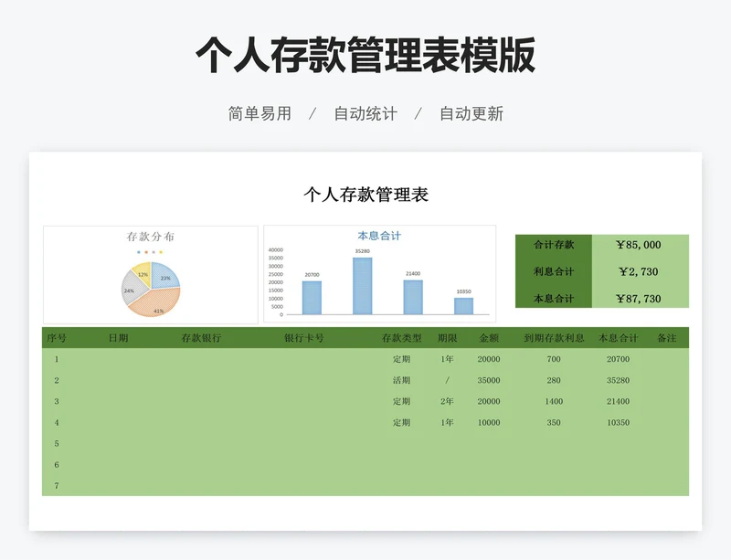Select row number 2 in 序号 column
The height and width of the screenshot is (560, 731).
(x=57, y=380)
